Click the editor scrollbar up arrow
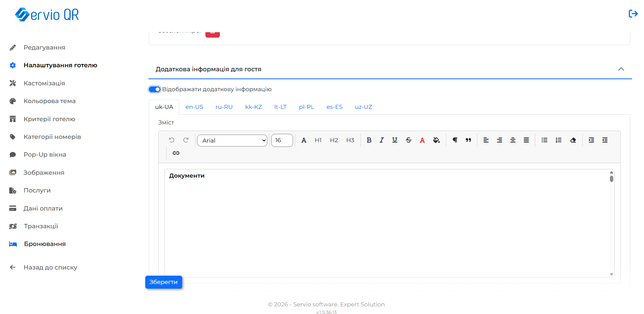The height and width of the screenshot is (314, 644). [611, 172]
